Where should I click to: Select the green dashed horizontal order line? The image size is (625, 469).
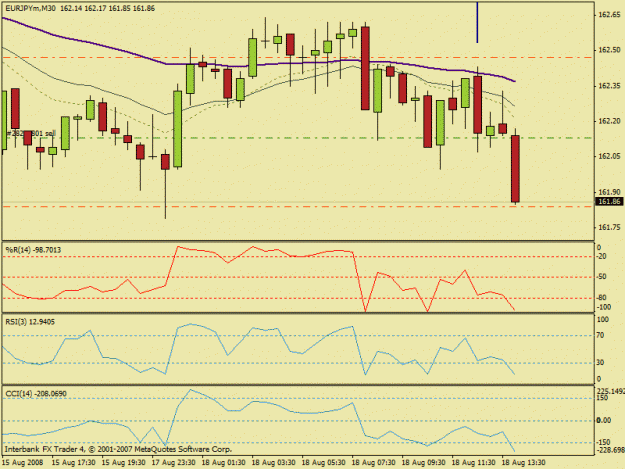(x=298, y=138)
